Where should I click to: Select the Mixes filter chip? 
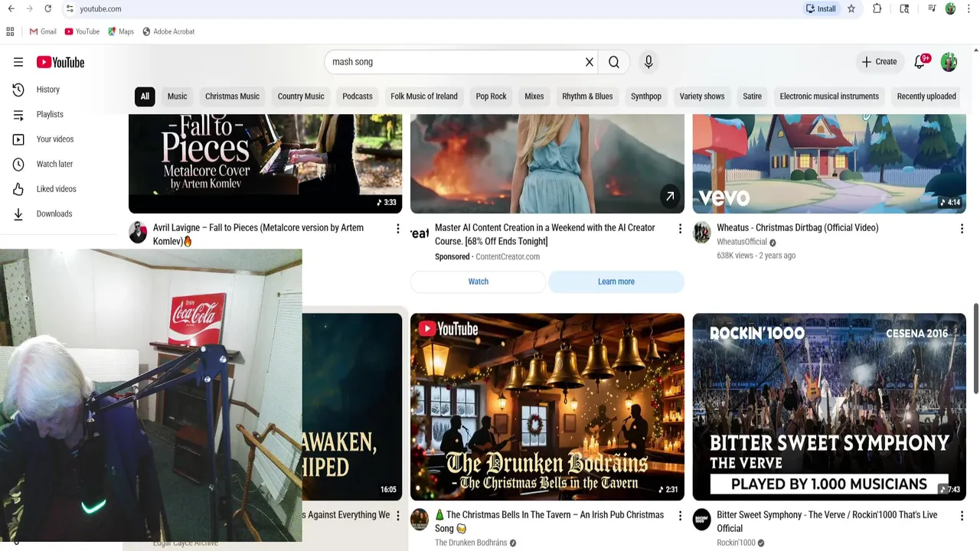point(534,96)
